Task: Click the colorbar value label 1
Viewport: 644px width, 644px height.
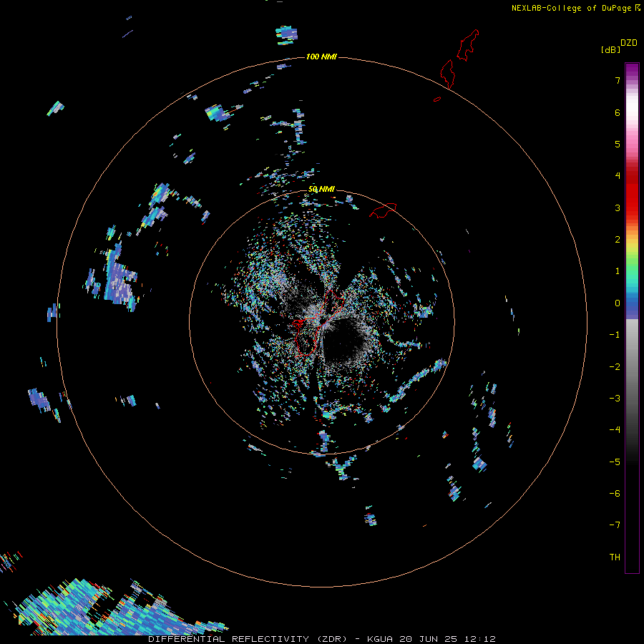Action: point(618,271)
